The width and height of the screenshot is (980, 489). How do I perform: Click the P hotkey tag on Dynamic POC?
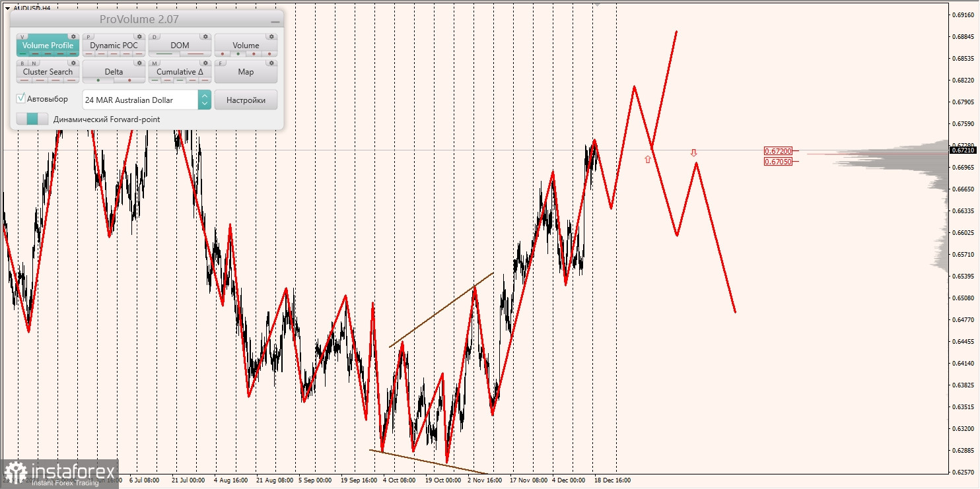[88, 37]
